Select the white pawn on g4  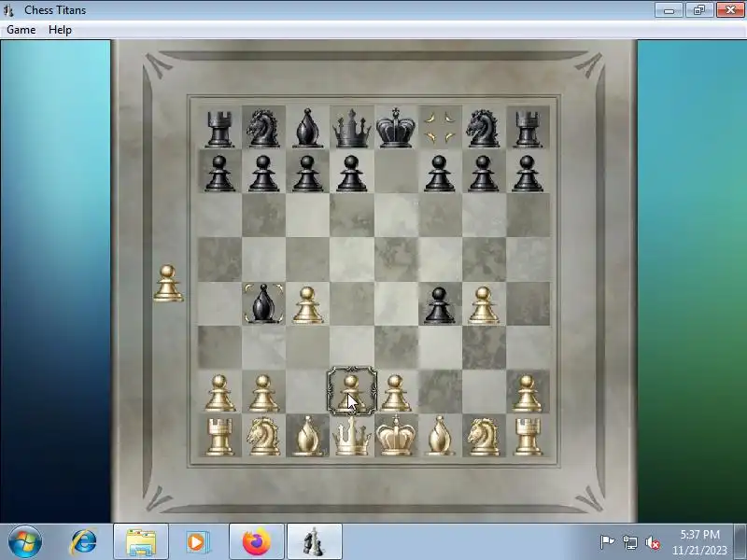483,305
